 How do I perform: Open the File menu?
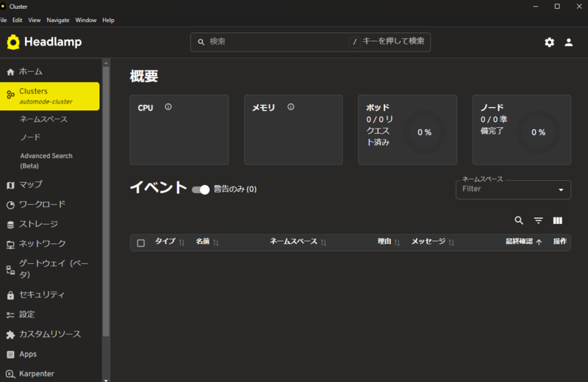(4, 21)
